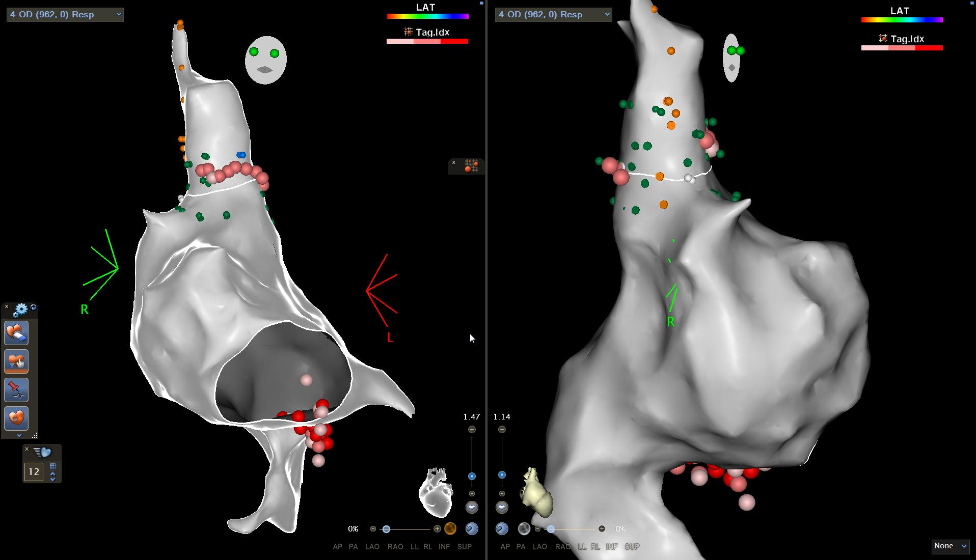Image resolution: width=976 pixels, height=560 pixels.
Task: Switch right view to AP projection
Action: [x=505, y=547]
